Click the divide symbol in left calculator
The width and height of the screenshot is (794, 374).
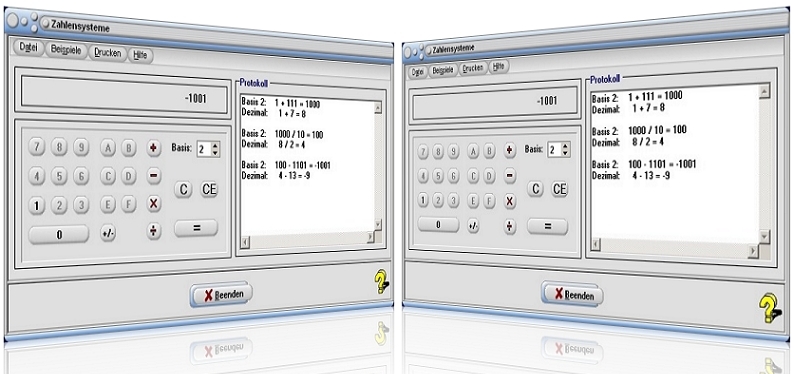click(154, 231)
